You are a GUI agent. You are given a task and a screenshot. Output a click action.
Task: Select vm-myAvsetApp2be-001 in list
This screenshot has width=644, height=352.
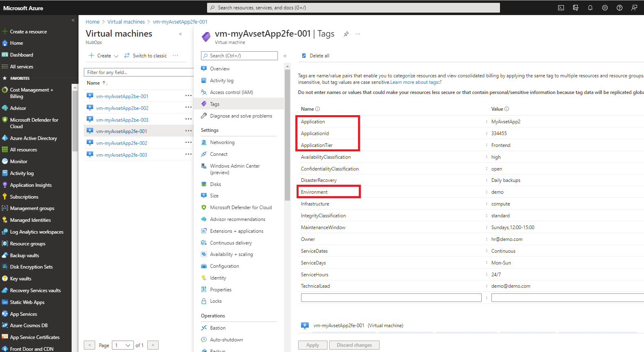pos(122,96)
